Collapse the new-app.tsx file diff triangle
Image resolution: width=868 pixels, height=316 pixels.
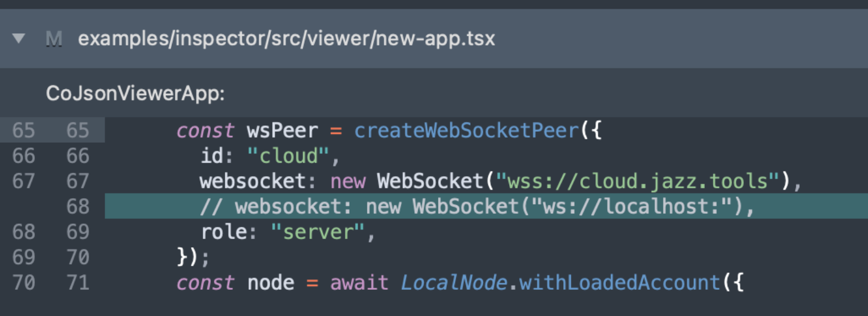19,39
